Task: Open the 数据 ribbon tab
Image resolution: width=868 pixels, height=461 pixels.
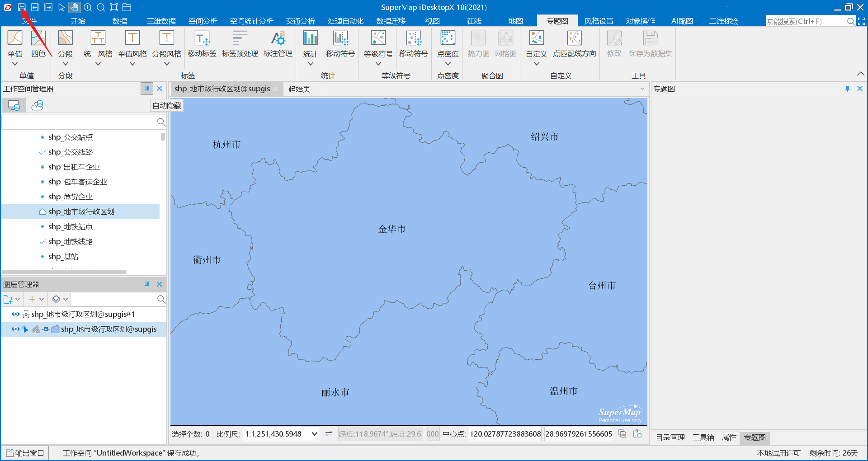Action: [x=120, y=21]
